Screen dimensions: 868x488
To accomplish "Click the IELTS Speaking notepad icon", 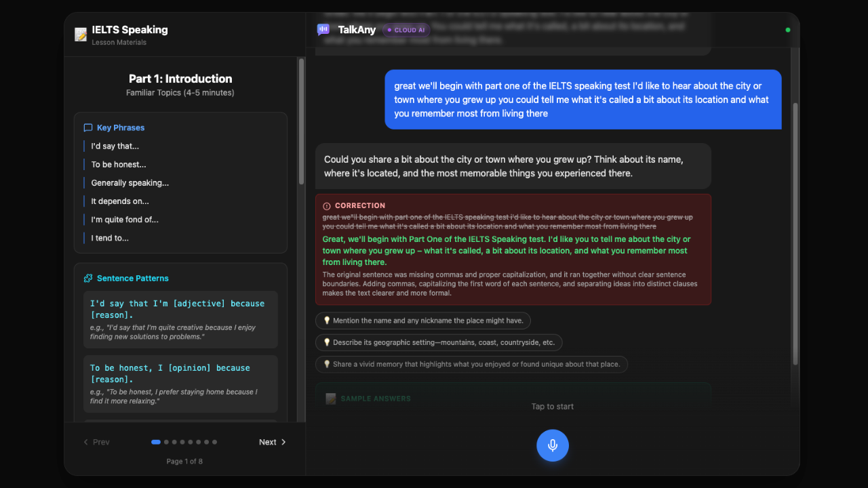I will pyautogui.click(x=81, y=35).
